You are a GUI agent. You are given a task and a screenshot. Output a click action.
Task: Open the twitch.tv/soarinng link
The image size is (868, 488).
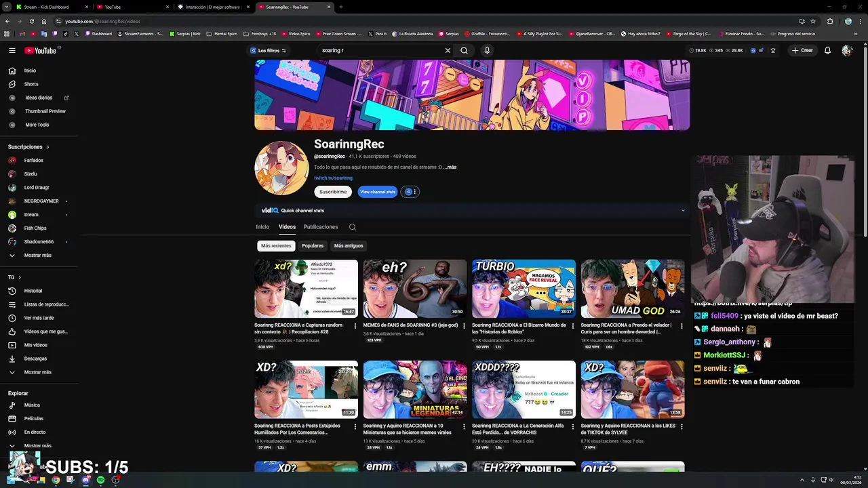click(333, 178)
